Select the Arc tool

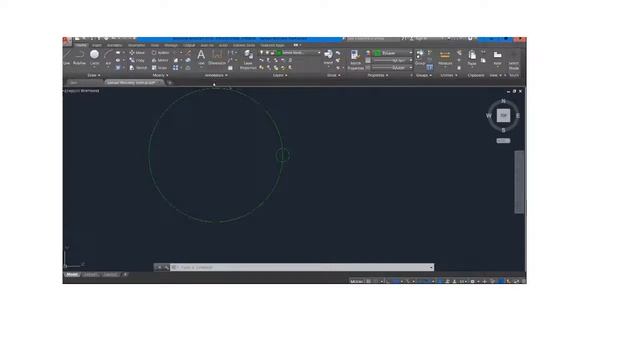(108, 57)
